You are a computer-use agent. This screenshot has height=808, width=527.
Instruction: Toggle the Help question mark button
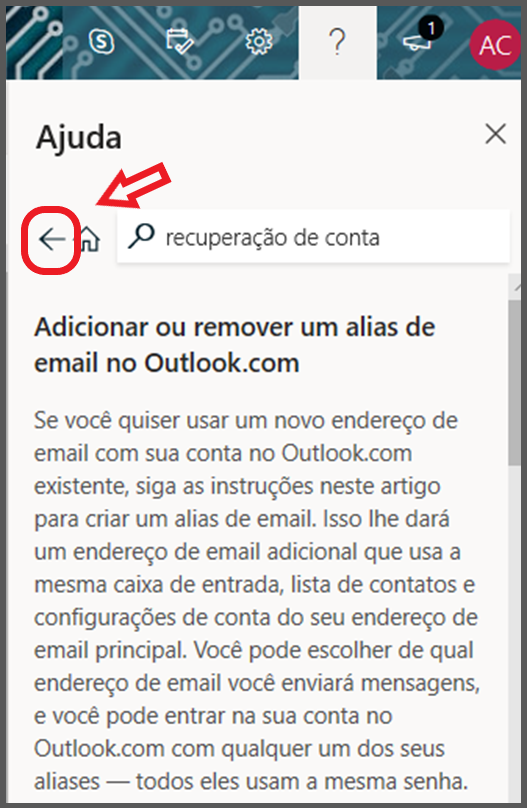(337, 43)
